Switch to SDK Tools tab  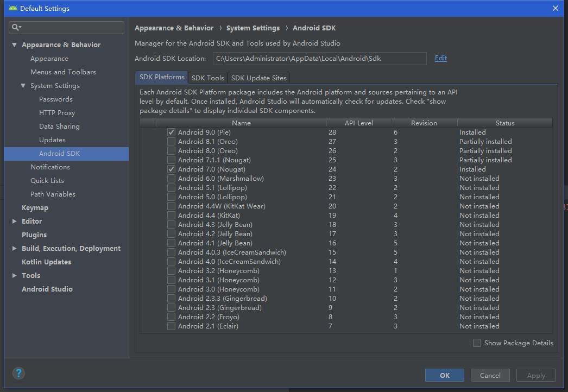208,78
